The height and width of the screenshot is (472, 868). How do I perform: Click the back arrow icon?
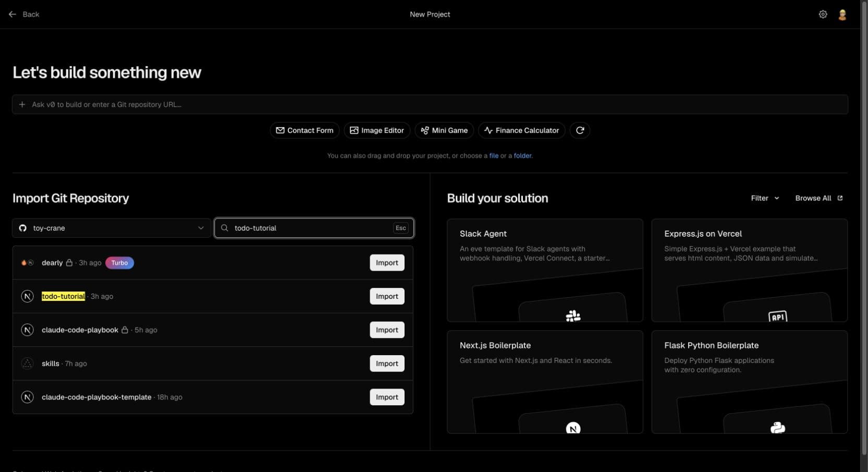(13, 15)
